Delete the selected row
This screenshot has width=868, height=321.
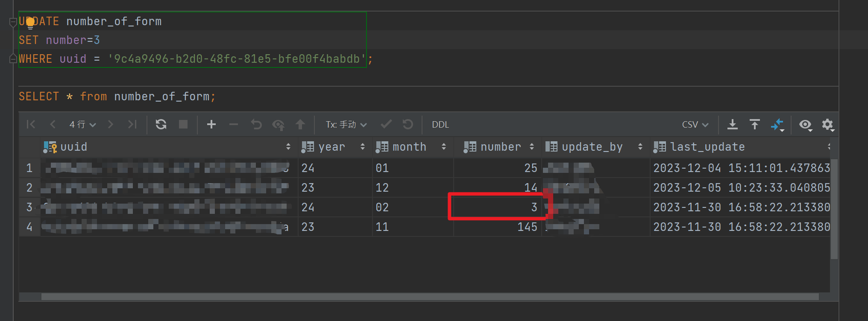[233, 124]
